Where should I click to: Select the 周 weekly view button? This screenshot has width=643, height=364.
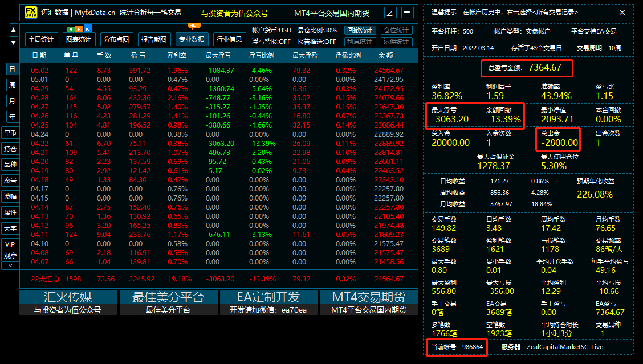click(13, 85)
